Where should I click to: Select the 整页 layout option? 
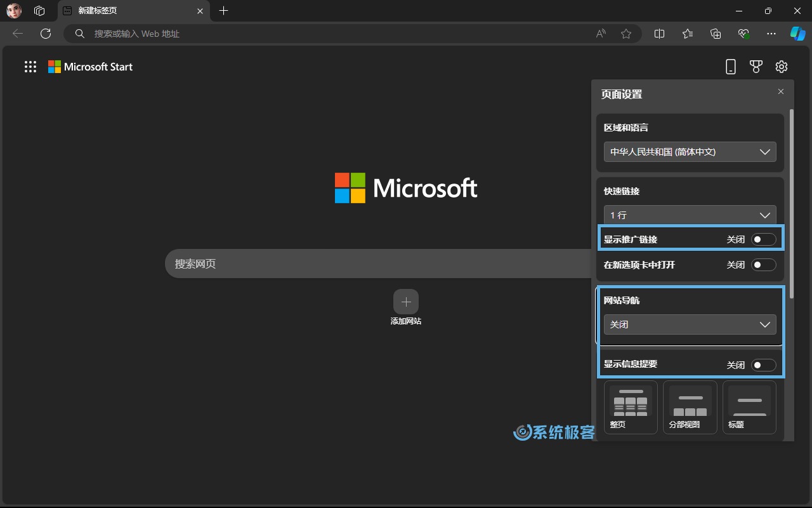point(631,407)
